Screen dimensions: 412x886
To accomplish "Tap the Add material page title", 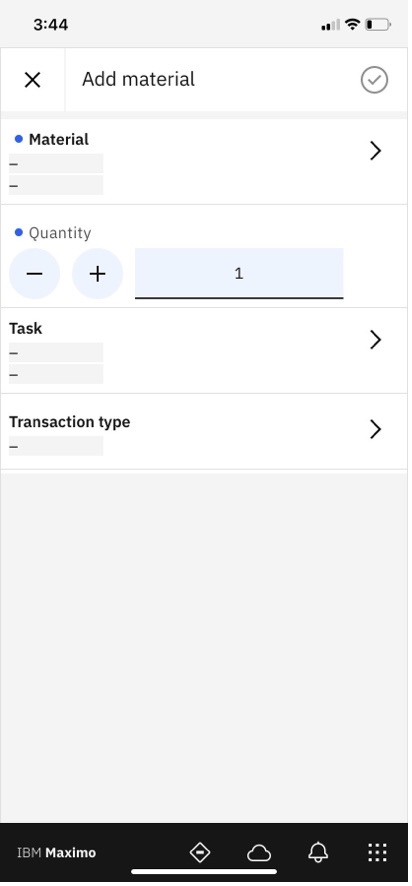I will (138, 79).
